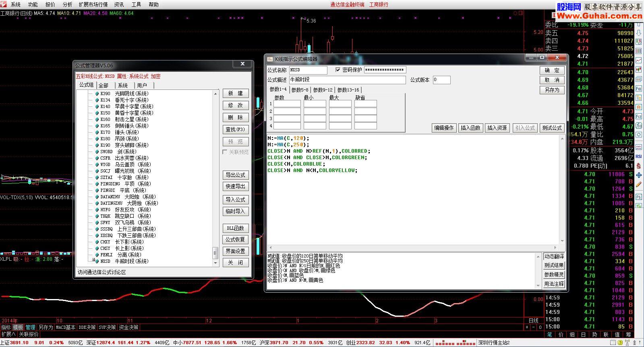Image resolution: width=644 pixels, height=347 pixels.
Task: Select the 参数13-16 tab
Action: (x=348, y=90)
